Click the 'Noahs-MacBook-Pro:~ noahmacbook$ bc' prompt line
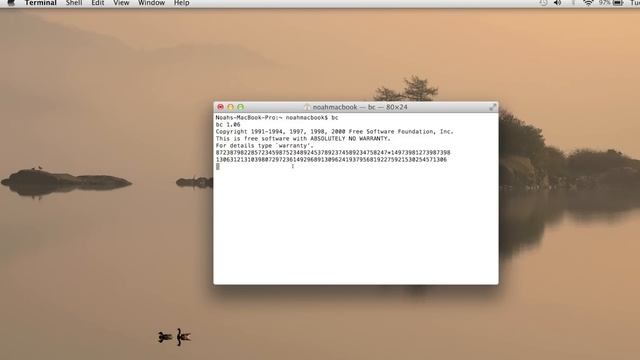Viewport: 640px width, 360px height. pos(277,118)
